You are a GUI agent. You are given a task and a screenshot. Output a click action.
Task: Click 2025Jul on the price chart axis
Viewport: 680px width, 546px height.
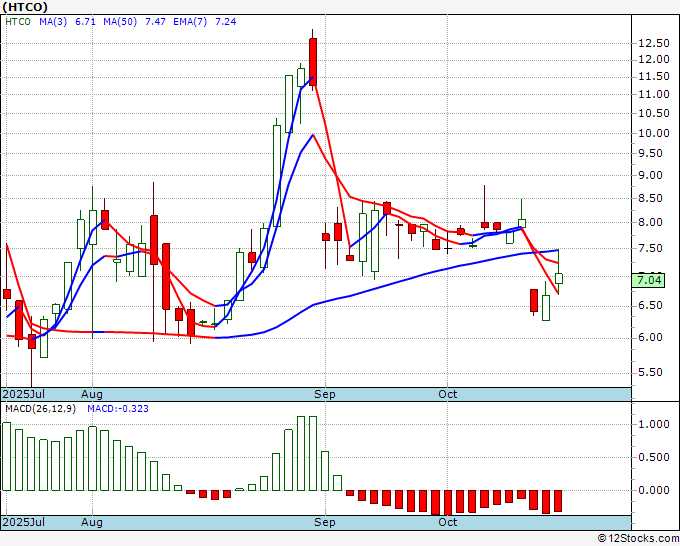point(23,394)
